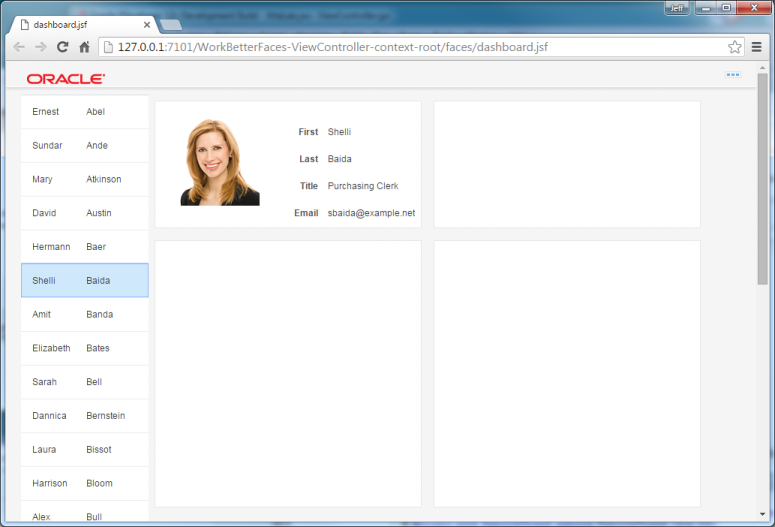Viewport: 775px width, 527px height.
Task: Select Ernest Abel in the employee list
Action: pyautogui.click(x=85, y=112)
